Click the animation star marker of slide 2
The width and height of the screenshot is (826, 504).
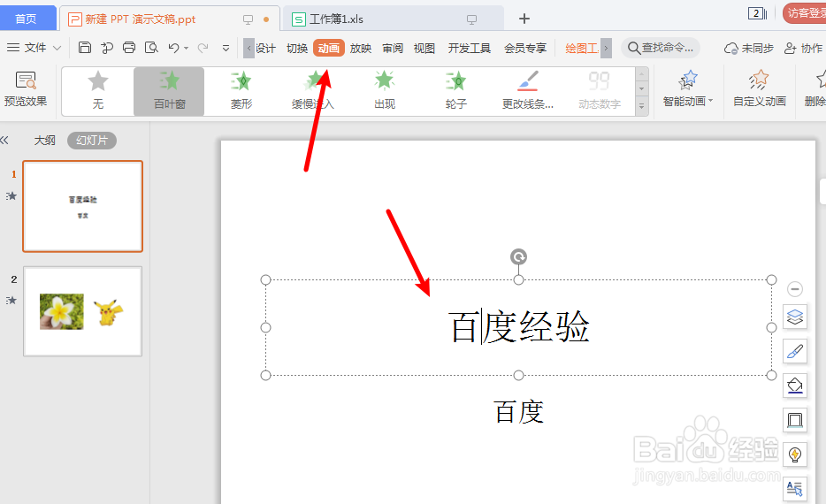tap(11, 300)
